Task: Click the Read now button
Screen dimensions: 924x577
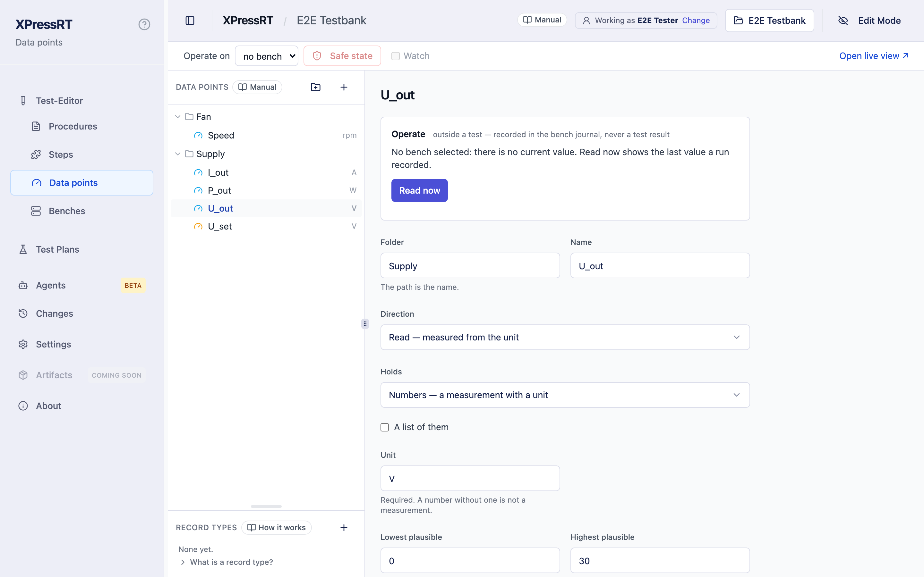Action: click(419, 190)
